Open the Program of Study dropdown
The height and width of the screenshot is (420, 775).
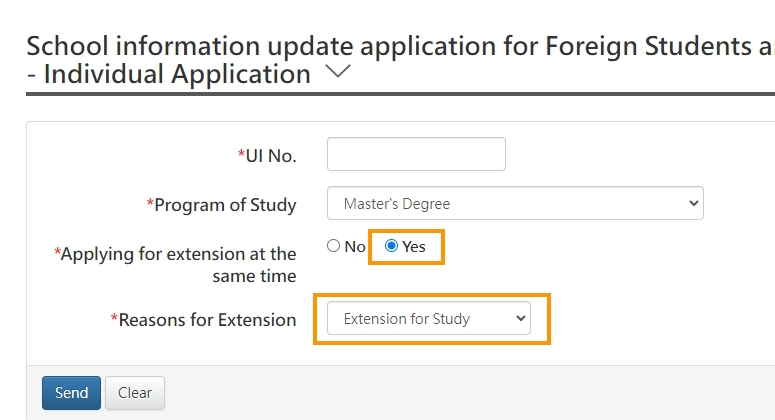coord(515,203)
